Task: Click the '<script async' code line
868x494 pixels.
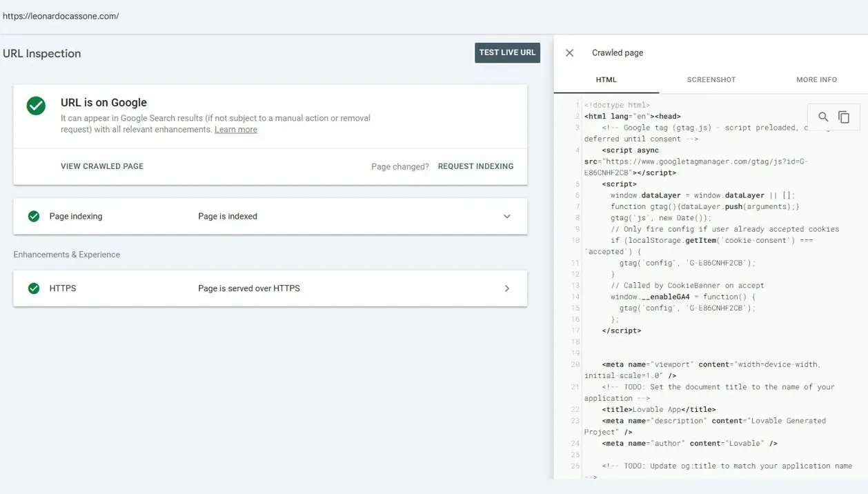Action: point(630,150)
